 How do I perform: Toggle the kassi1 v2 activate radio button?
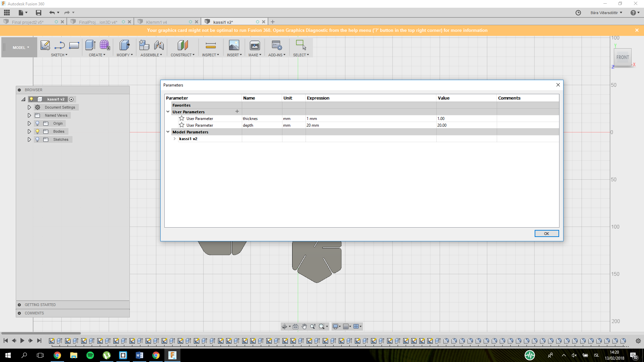click(x=71, y=99)
